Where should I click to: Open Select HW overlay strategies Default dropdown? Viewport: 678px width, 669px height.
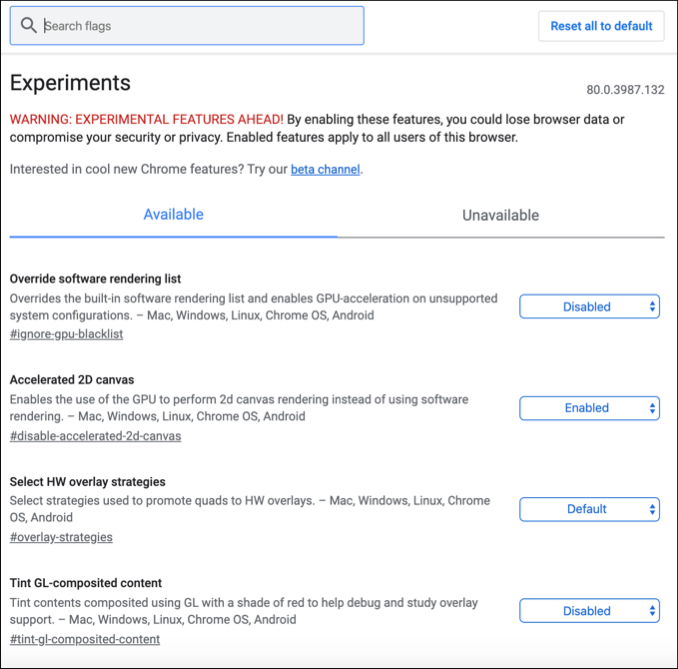(x=589, y=509)
